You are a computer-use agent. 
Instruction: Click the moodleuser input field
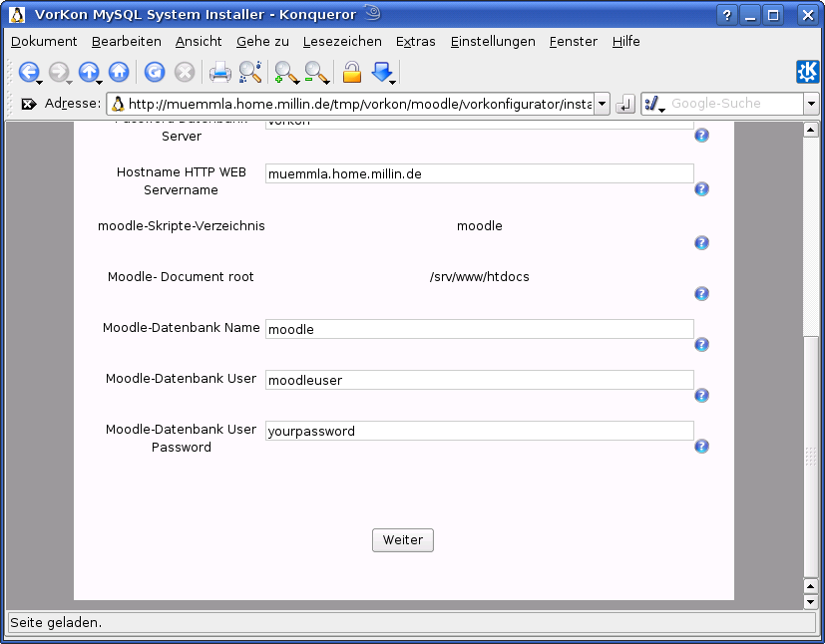[x=479, y=380]
